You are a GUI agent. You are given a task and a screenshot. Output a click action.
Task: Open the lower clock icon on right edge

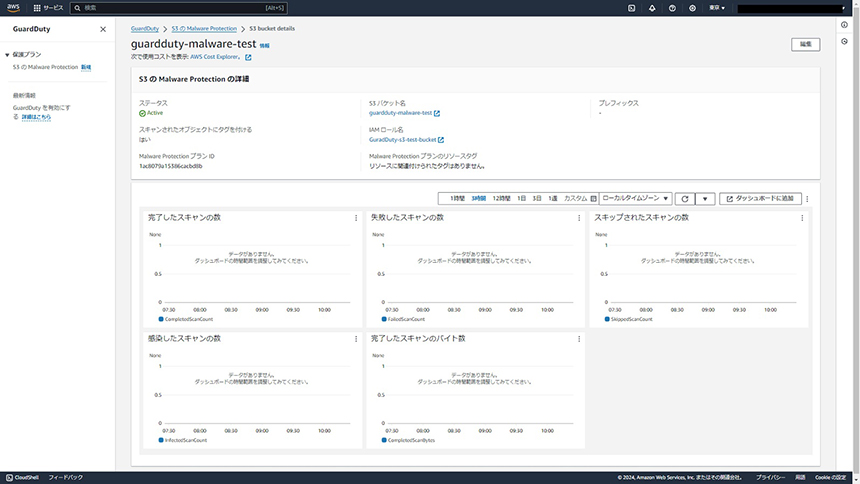844,42
